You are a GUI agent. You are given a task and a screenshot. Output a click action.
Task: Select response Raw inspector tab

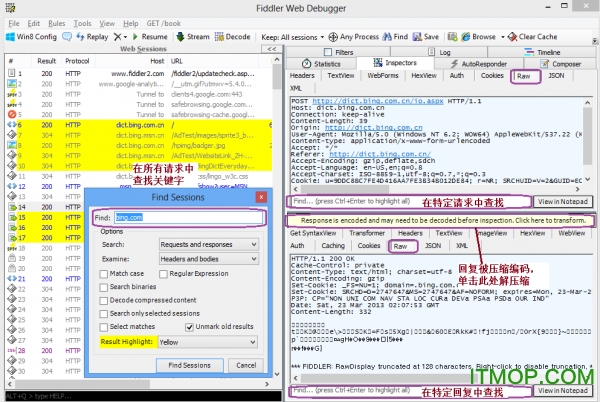pos(401,246)
